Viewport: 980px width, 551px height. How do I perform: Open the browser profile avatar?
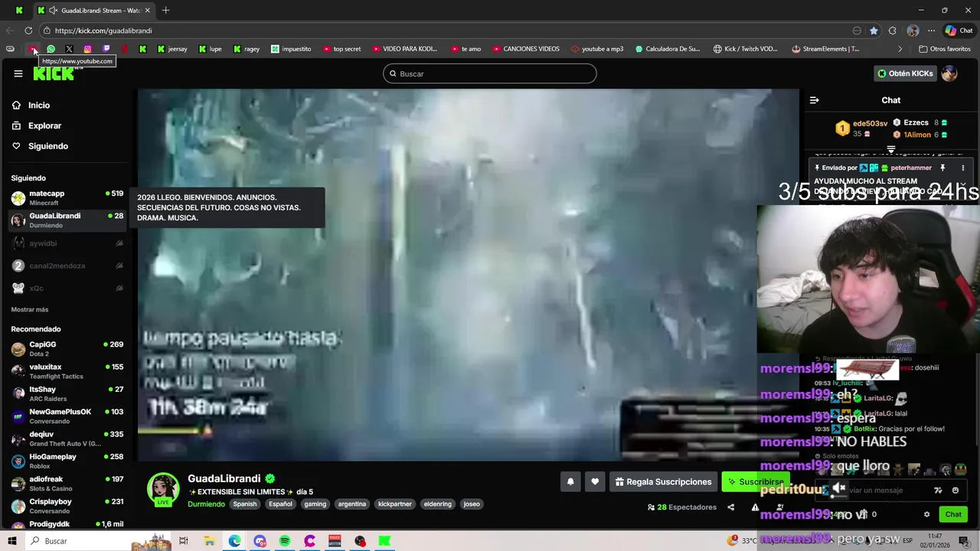tap(913, 31)
